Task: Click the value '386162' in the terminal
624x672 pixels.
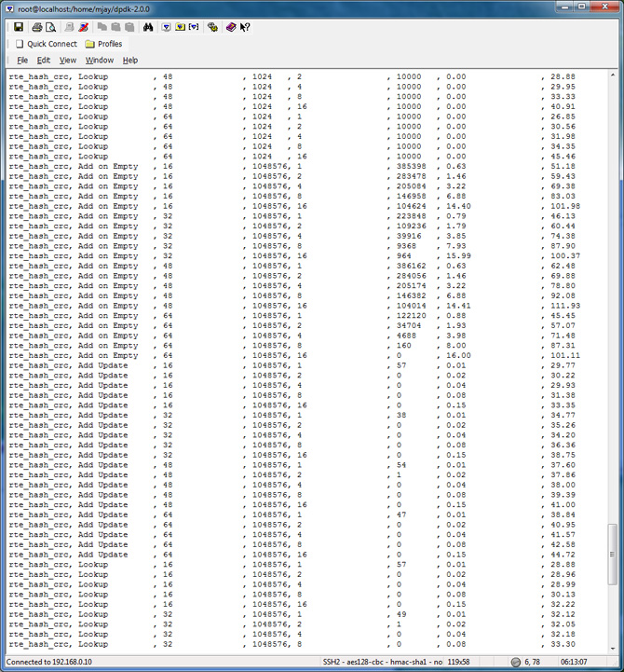Action: (x=411, y=266)
